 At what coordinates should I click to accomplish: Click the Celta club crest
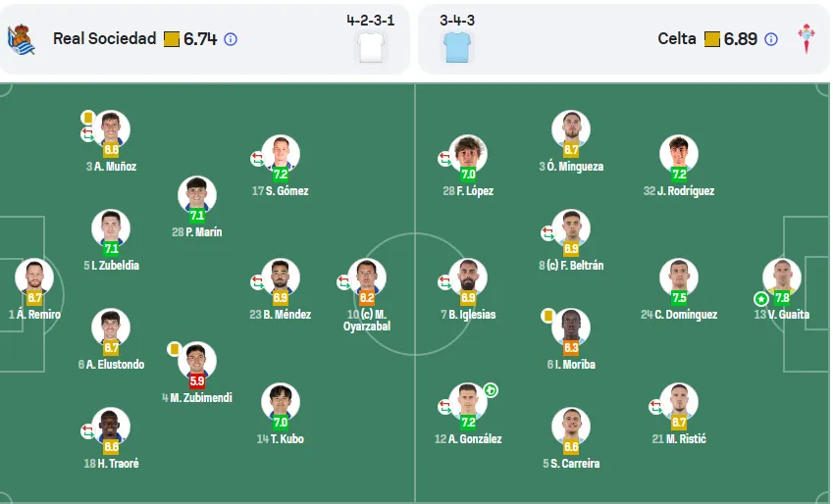coord(807,39)
